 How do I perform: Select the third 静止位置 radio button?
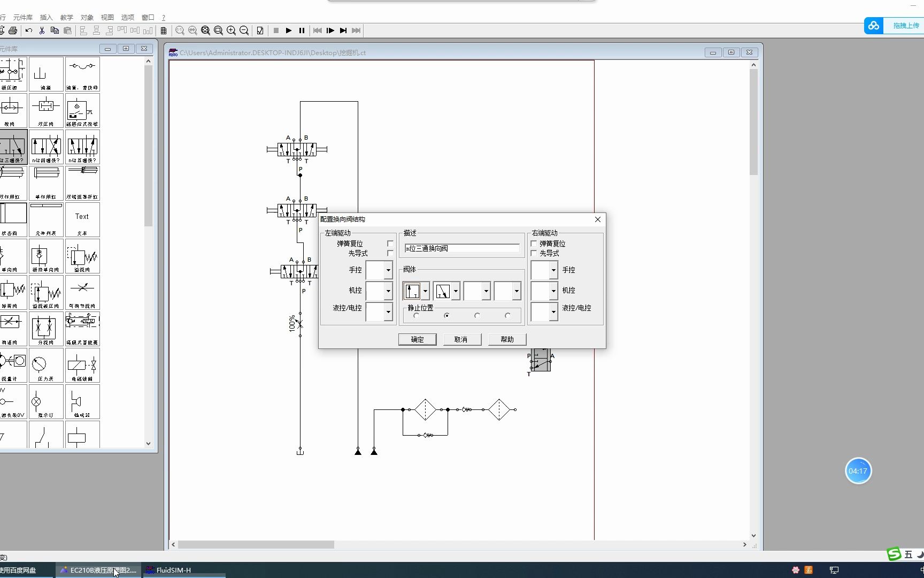(x=477, y=316)
